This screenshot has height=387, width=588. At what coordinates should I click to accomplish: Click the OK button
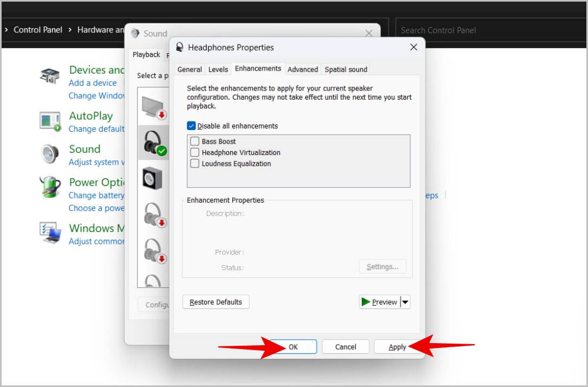click(293, 347)
